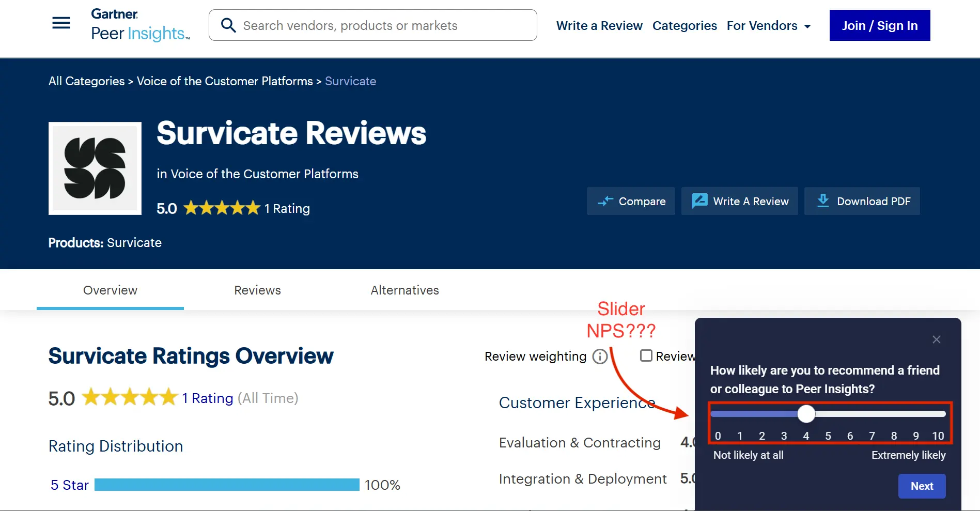Click the Compare button

tap(631, 201)
